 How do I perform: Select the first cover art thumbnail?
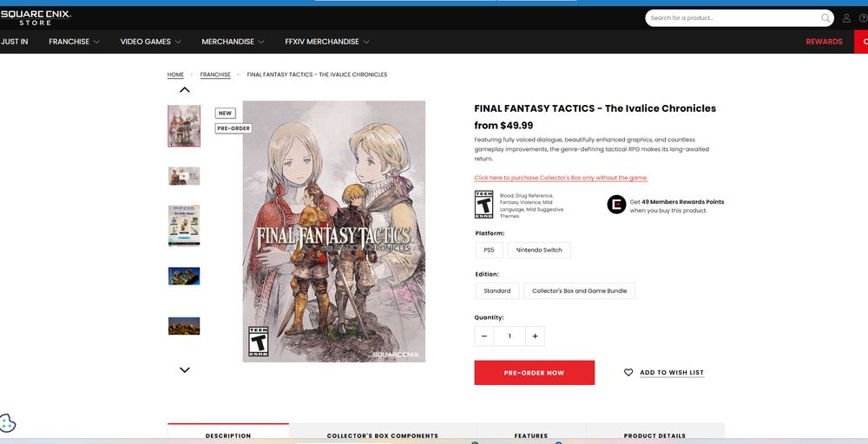coord(184,126)
